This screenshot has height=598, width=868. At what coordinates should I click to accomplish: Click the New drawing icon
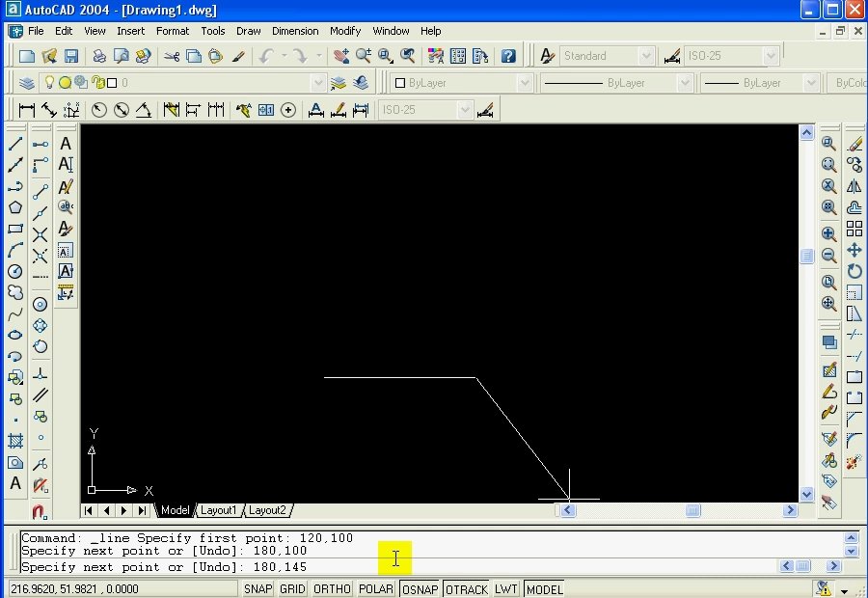pos(27,56)
